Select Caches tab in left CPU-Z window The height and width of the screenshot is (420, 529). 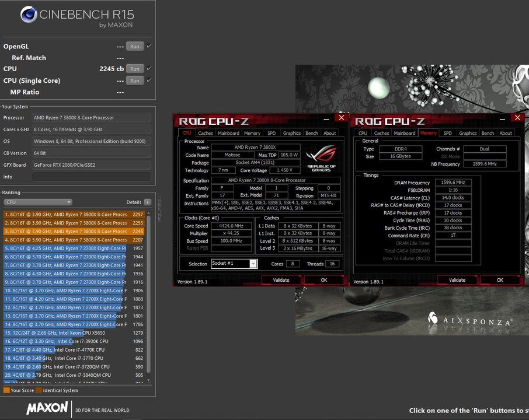pyautogui.click(x=206, y=133)
